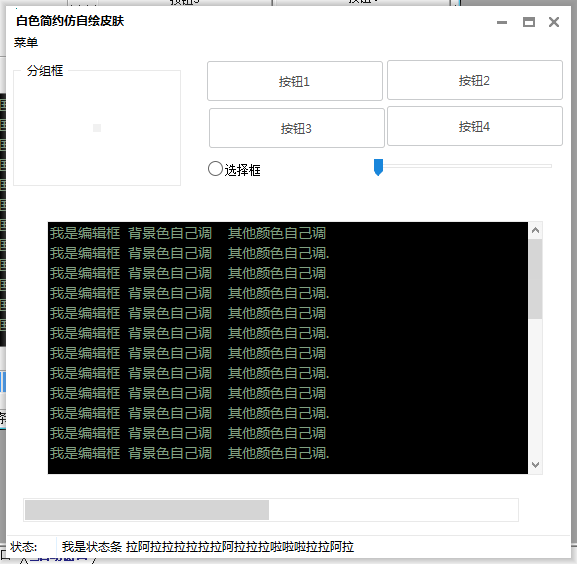Viewport: 577px width, 564px height.
Task: Maximize the window
Action: [x=529, y=22]
